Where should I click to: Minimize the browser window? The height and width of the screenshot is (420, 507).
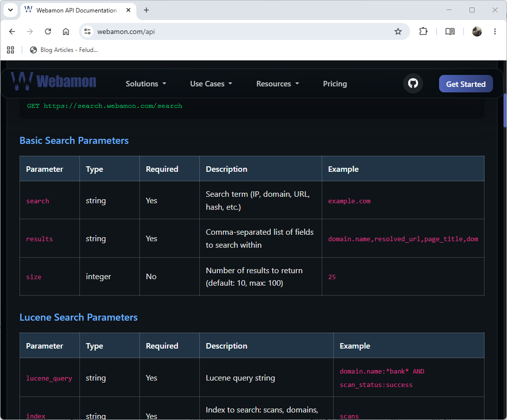click(x=449, y=10)
